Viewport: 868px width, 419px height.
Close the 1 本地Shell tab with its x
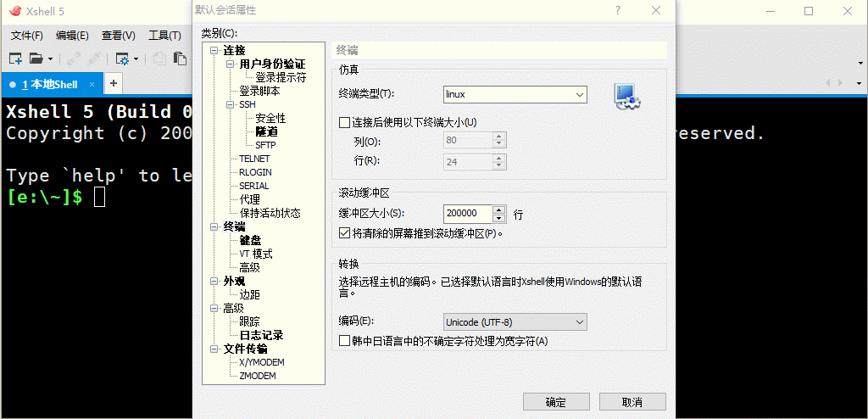pos(92,84)
